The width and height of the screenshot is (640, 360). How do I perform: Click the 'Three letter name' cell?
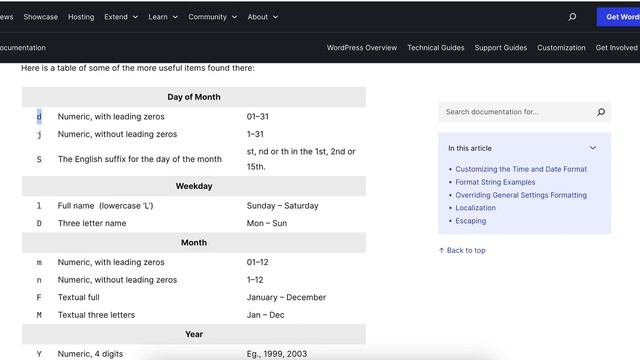tap(92, 223)
